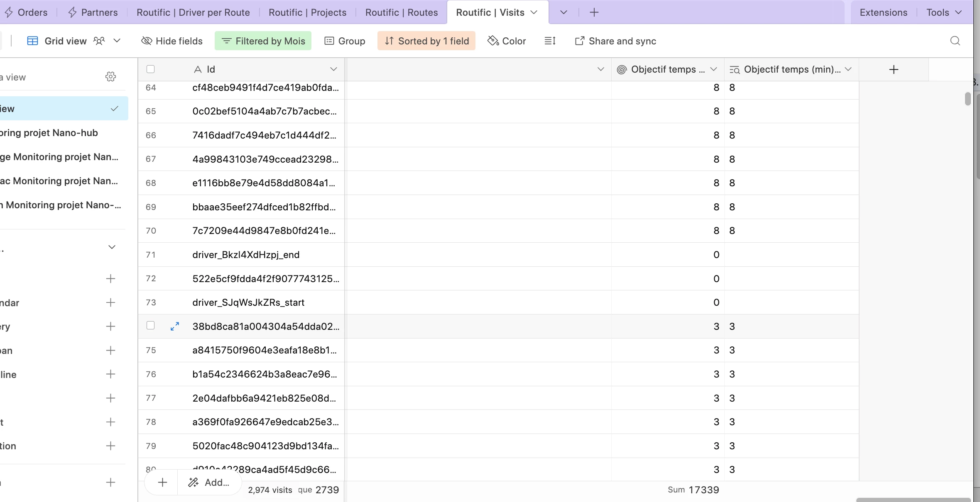The image size is (980, 502).
Task: Expand Grid view options chevron
Action: pos(117,41)
